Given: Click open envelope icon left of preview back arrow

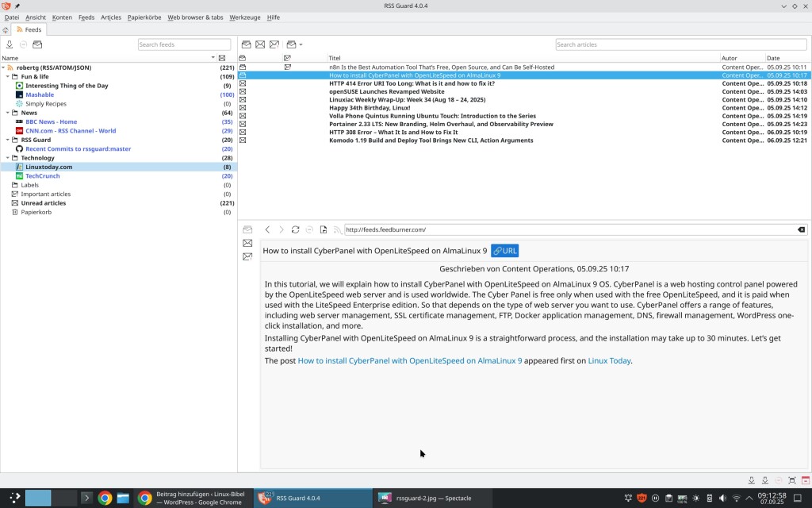Looking at the screenshot, I should coord(247,229).
